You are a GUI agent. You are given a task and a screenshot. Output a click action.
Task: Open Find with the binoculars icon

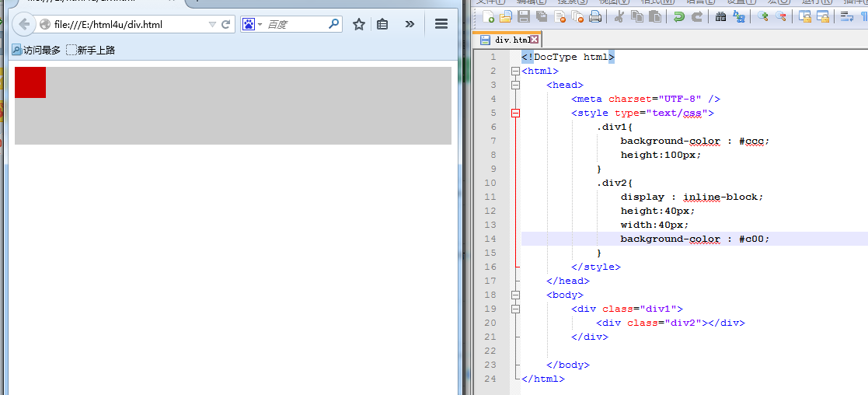721,16
